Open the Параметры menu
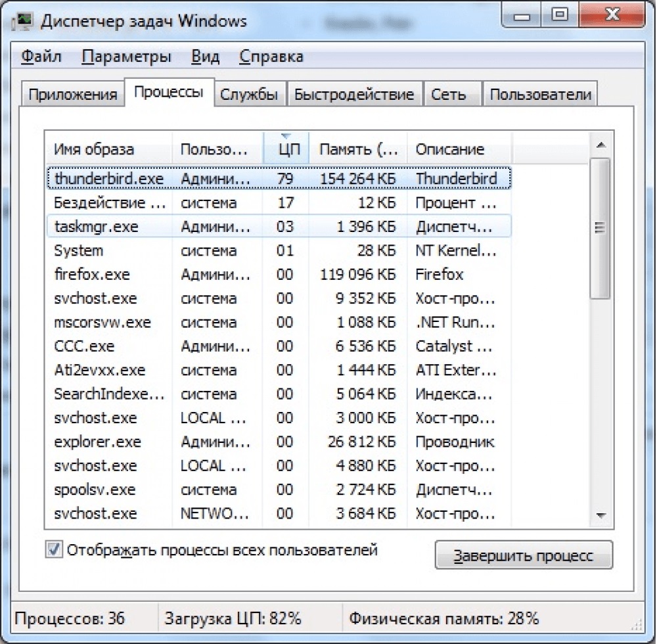 [126, 56]
